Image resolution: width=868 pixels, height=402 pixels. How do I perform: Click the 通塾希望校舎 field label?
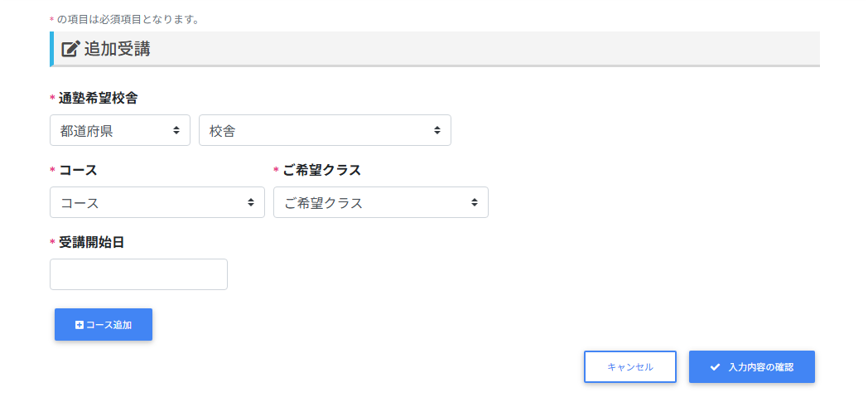(98, 98)
